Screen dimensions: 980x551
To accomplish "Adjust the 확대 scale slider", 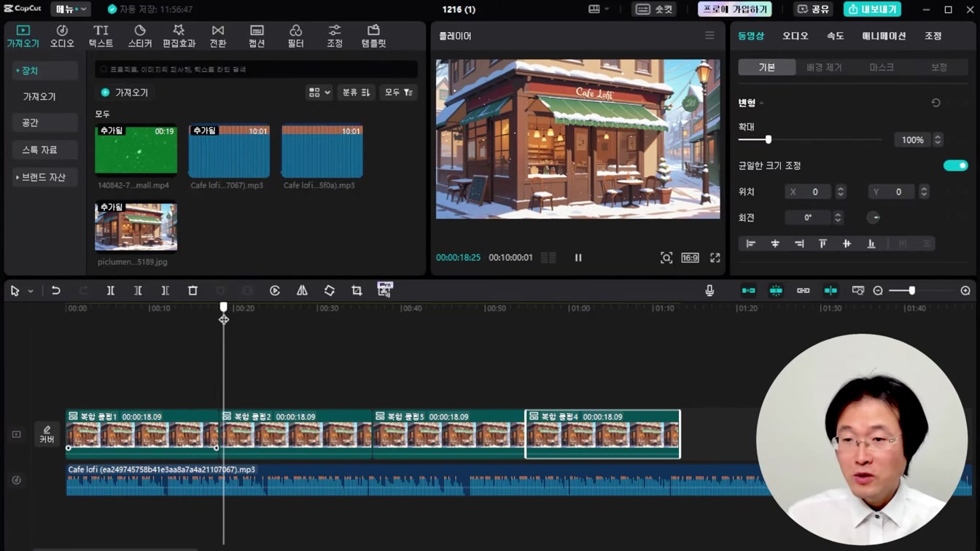I will (x=768, y=139).
